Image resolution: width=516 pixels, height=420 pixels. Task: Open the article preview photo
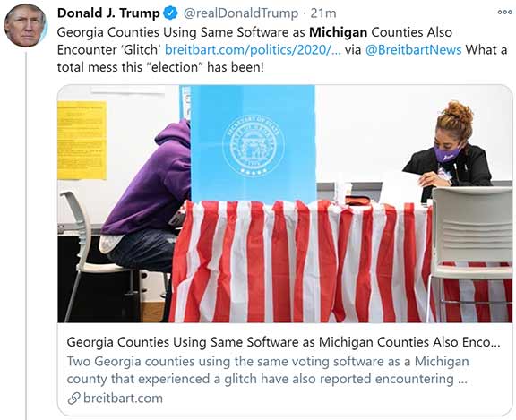(x=285, y=203)
